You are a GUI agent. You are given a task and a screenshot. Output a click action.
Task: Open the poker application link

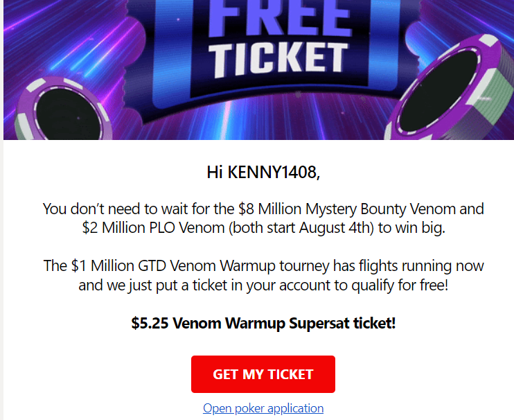tap(263, 408)
